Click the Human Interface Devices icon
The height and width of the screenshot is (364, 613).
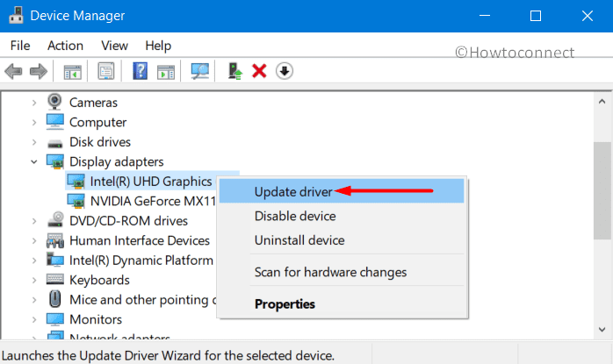(x=55, y=240)
